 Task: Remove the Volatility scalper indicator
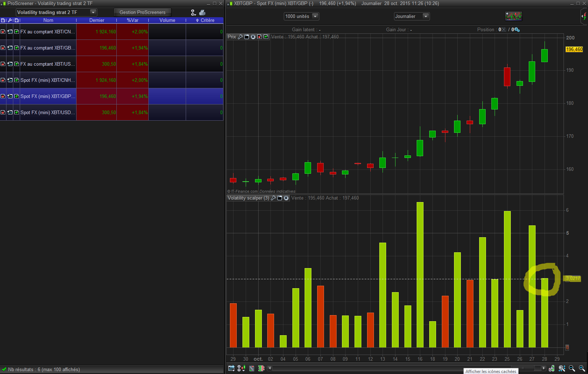click(x=286, y=198)
